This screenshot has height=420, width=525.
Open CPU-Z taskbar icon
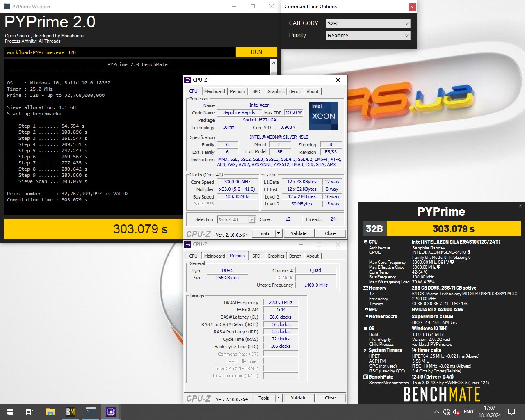click(x=111, y=412)
